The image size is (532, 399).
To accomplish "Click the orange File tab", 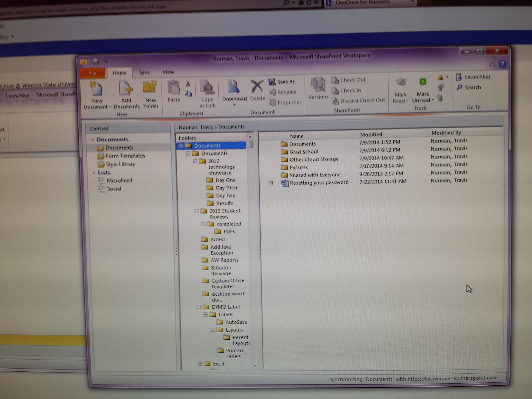I will [92, 73].
